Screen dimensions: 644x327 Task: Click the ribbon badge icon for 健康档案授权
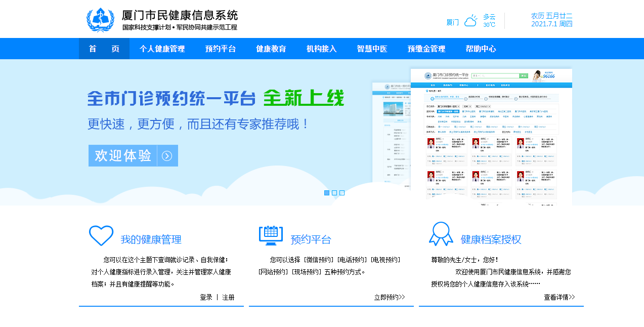pyautogui.click(x=441, y=234)
